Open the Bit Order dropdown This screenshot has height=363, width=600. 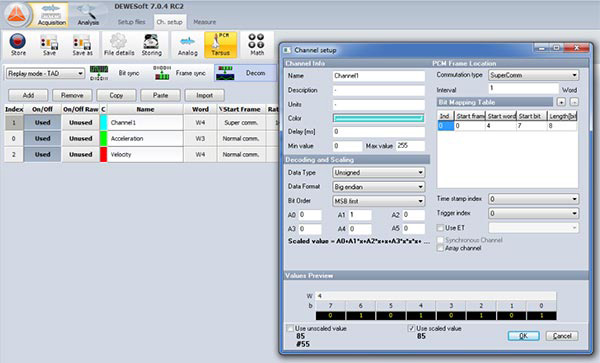click(x=378, y=201)
